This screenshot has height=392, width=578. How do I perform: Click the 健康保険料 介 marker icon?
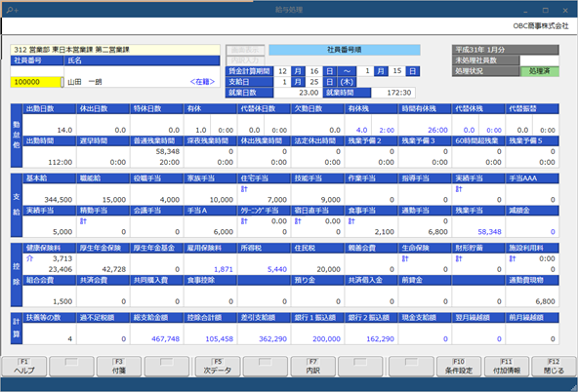[x=30, y=258]
